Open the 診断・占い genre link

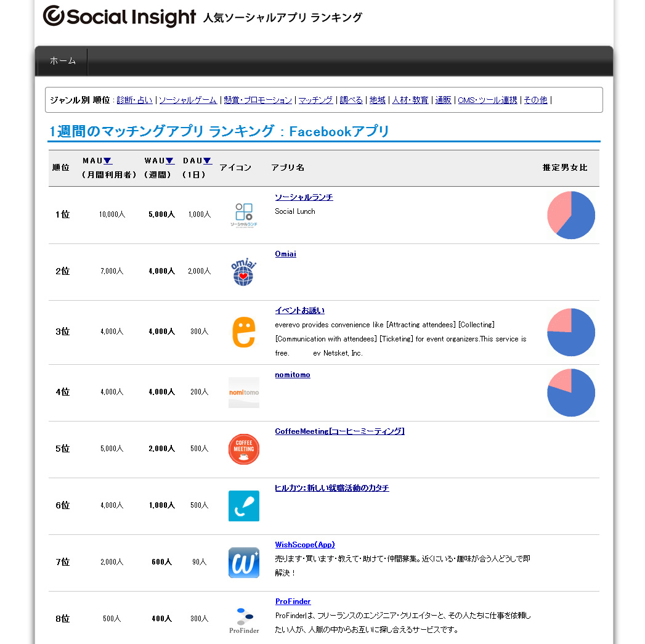tap(134, 100)
